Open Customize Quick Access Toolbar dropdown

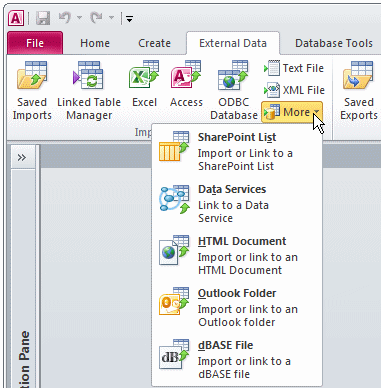[x=130, y=19]
